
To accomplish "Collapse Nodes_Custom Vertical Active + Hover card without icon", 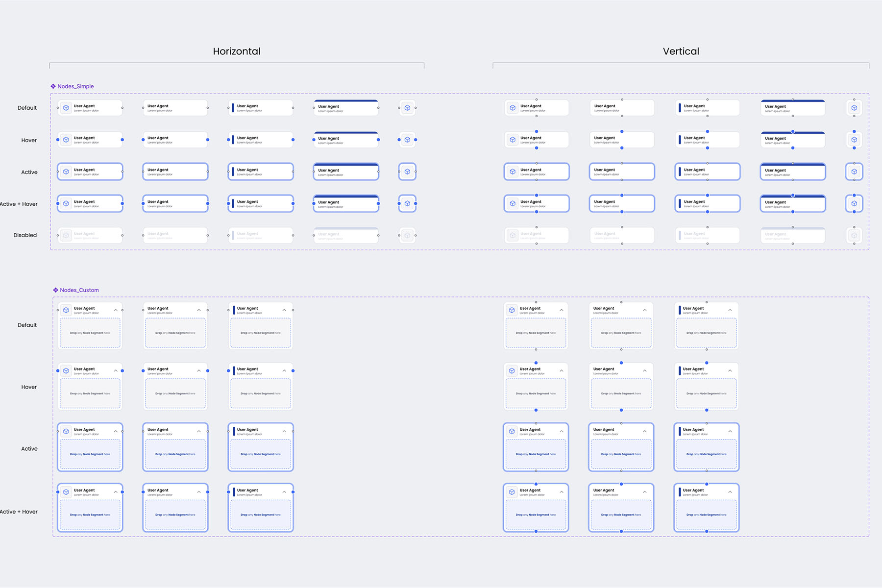I will (645, 492).
